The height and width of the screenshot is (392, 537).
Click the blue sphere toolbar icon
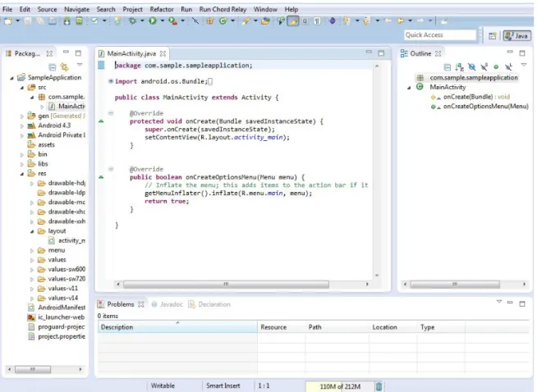332,21
